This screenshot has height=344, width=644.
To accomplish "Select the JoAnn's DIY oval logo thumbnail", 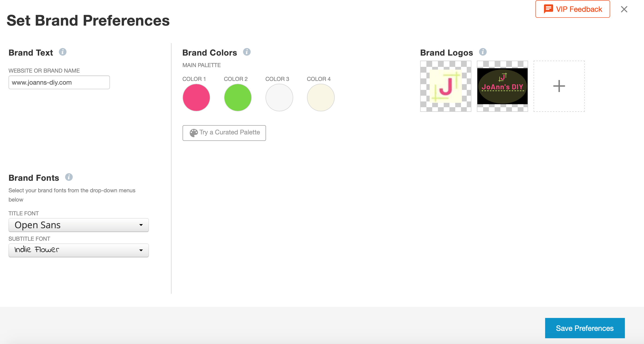I will pos(502,86).
